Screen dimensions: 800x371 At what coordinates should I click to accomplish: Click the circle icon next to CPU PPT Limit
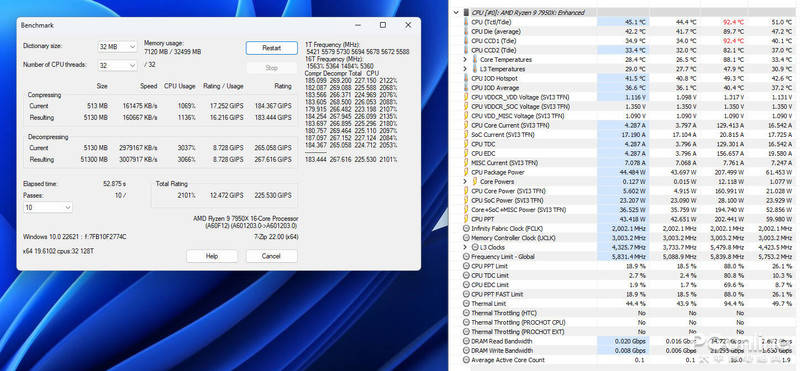click(466, 266)
